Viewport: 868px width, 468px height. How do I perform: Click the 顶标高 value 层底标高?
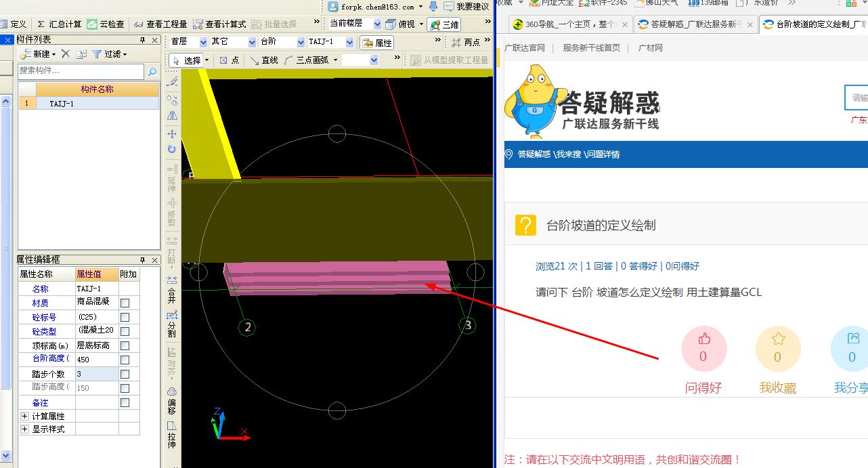coord(97,345)
